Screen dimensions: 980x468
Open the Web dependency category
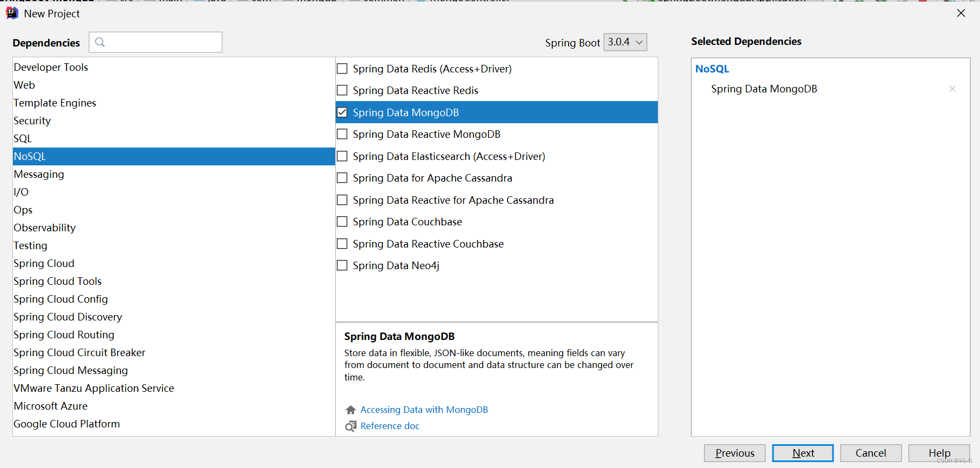click(174, 85)
